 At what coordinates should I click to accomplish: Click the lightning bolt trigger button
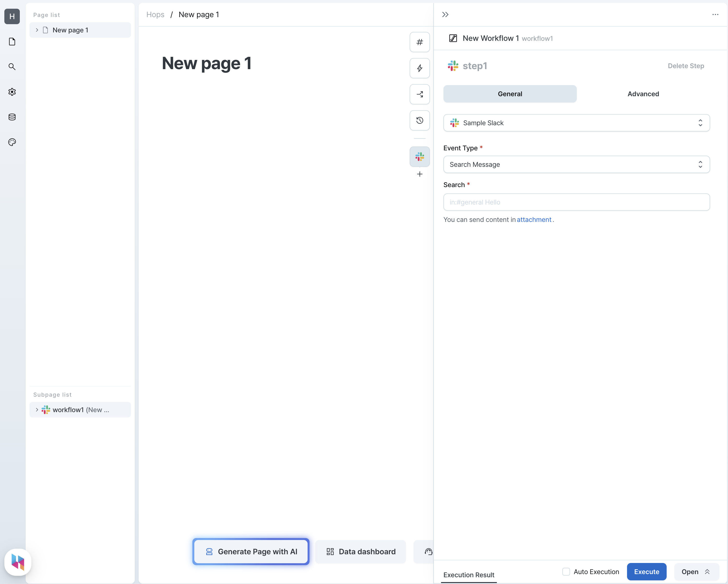tap(419, 68)
